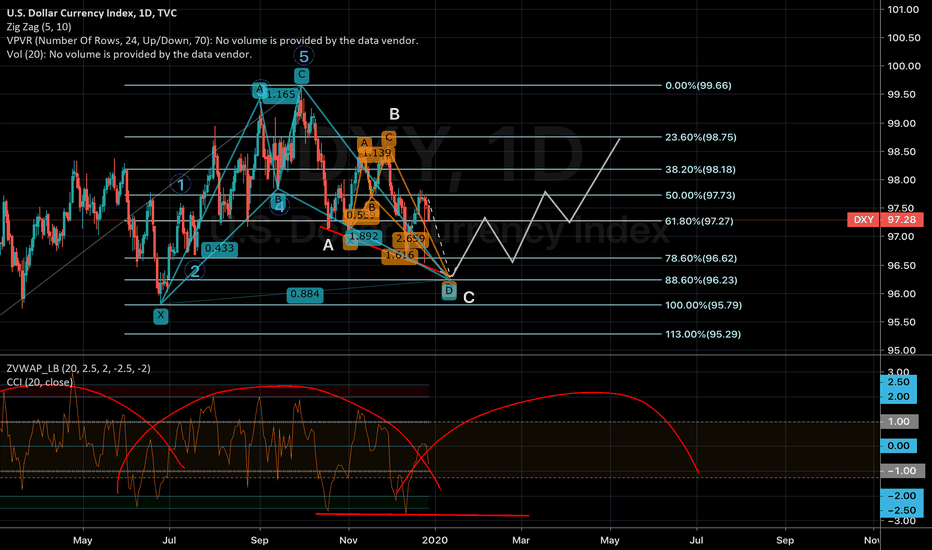The image size is (932, 550).
Task: Click the 99.00 price axis label
Action: pos(902,124)
